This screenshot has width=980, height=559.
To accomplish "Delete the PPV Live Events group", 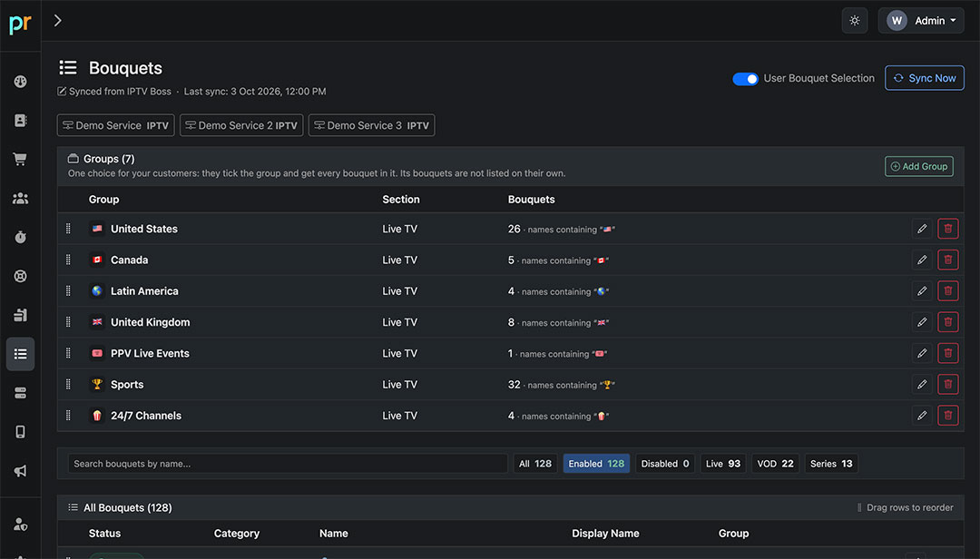I will pyautogui.click(x=948, y=353).
